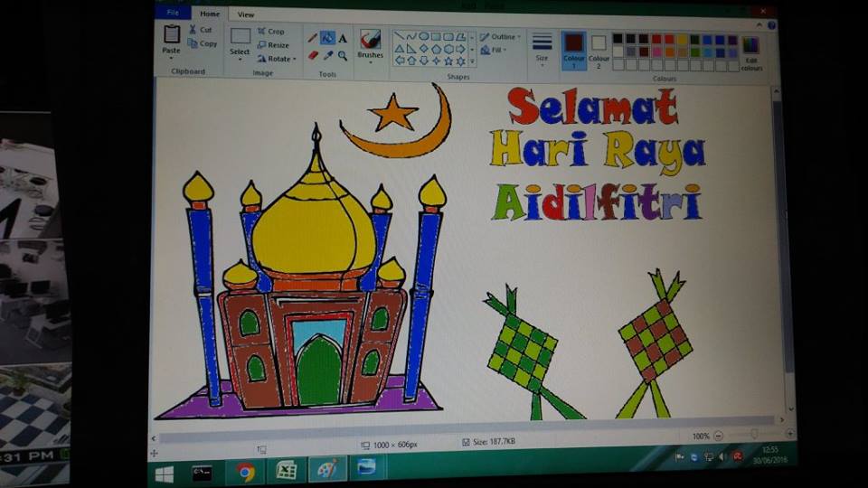Open Google Chrome from the taskbar
Image resolution: width=868 pixels, height=488 pixels.
(x=246, y=473)
